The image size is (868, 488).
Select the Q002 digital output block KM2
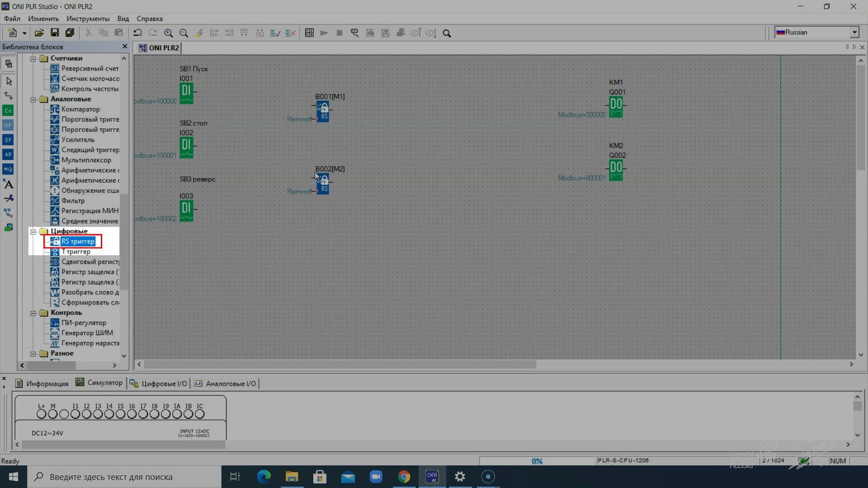click(616, 170)
